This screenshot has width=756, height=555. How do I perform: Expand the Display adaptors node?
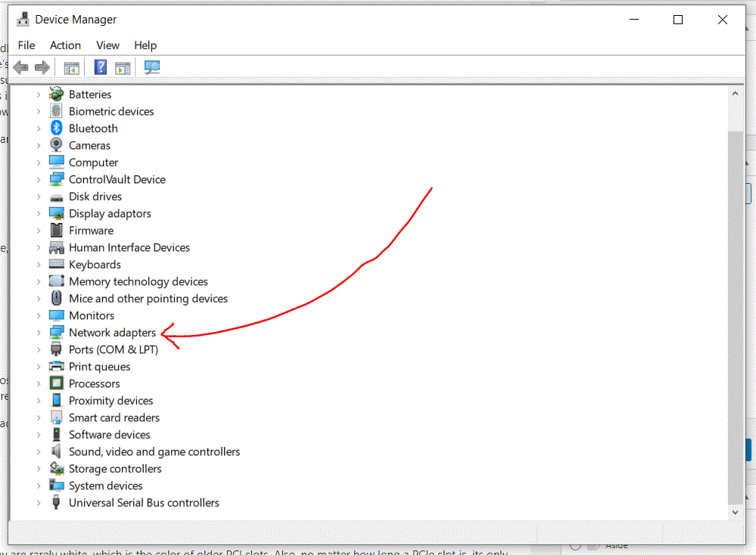click(x=39, y=213)
